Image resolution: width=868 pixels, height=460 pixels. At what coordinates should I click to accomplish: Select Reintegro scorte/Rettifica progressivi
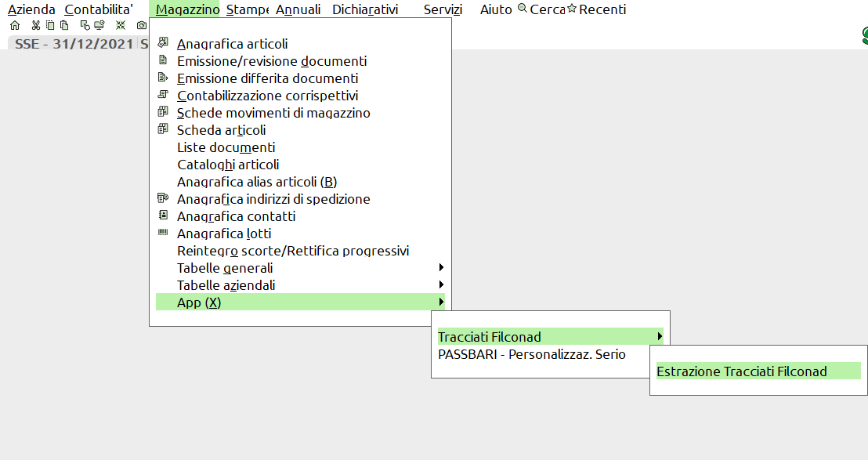(x=292, y=251)
